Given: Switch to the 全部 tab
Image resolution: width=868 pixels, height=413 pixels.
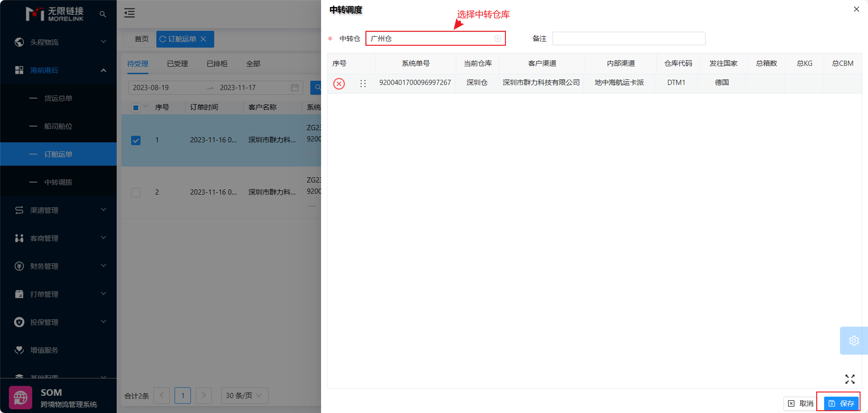Looking at the screenshot, I should (253, 64).
